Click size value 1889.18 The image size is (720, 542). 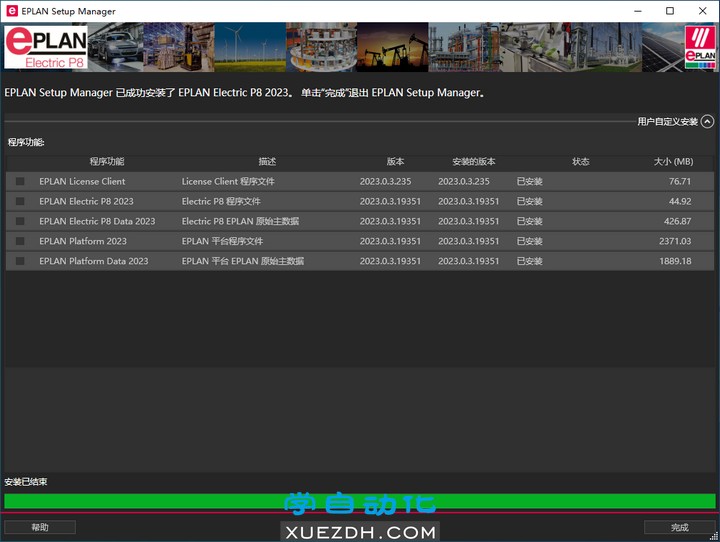click(675, 261)
